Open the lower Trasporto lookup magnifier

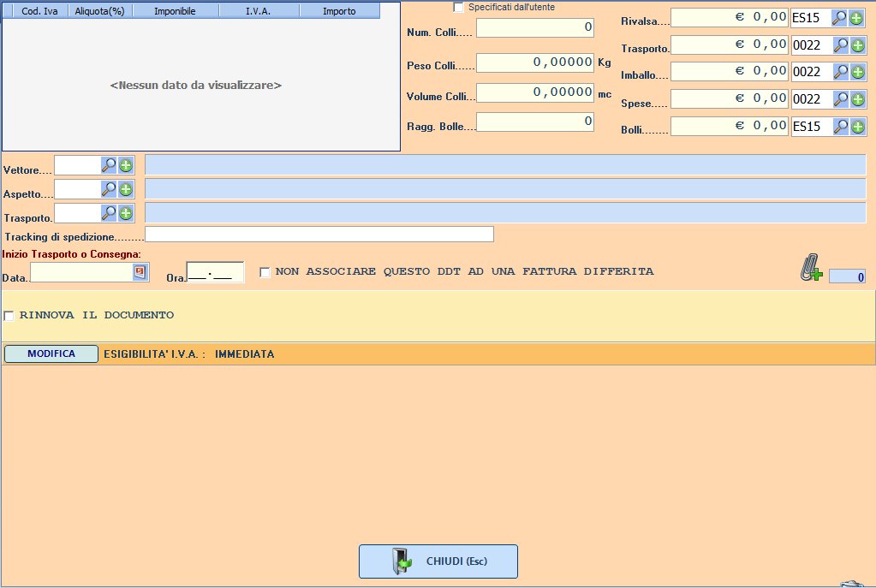tap(109, 213)
